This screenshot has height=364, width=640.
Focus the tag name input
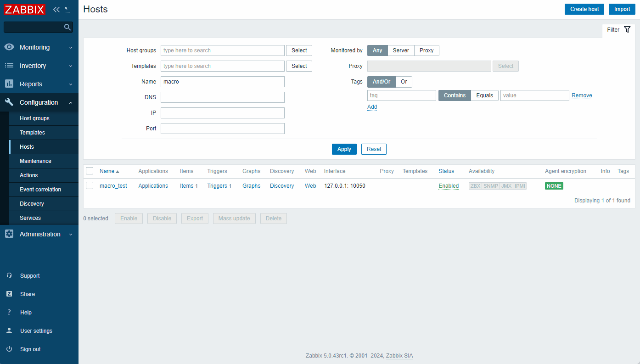click(402, 95)
